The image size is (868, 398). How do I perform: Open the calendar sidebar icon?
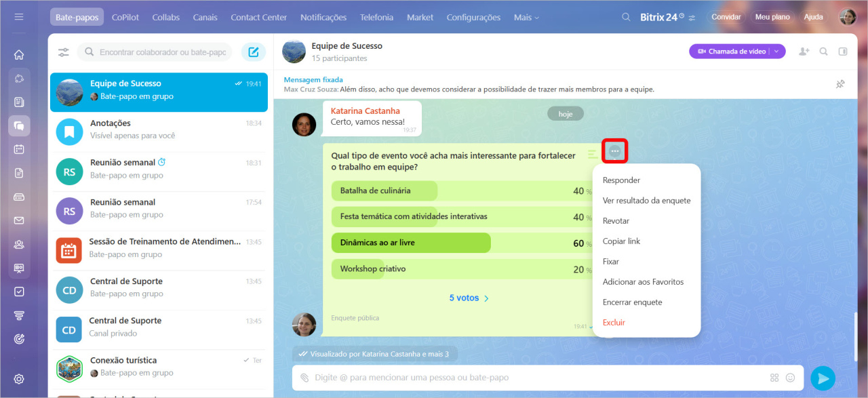[19, 149]
